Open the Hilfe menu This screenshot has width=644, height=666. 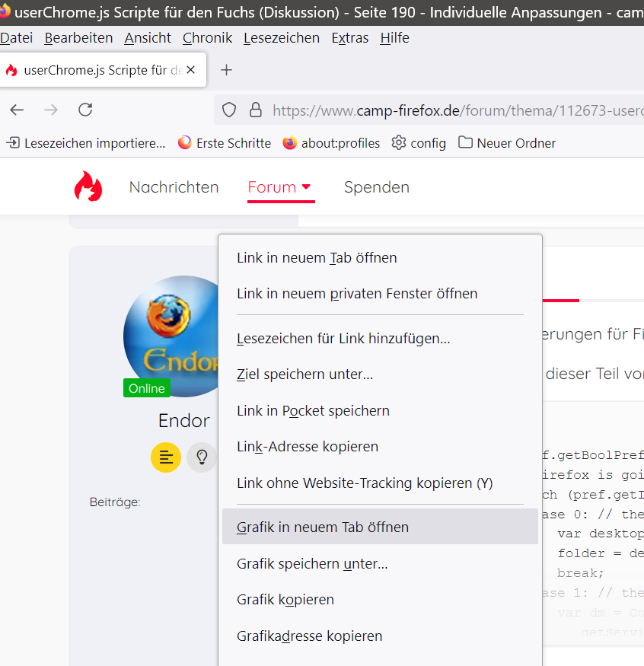pyautogui.click(x=394, y=38)
